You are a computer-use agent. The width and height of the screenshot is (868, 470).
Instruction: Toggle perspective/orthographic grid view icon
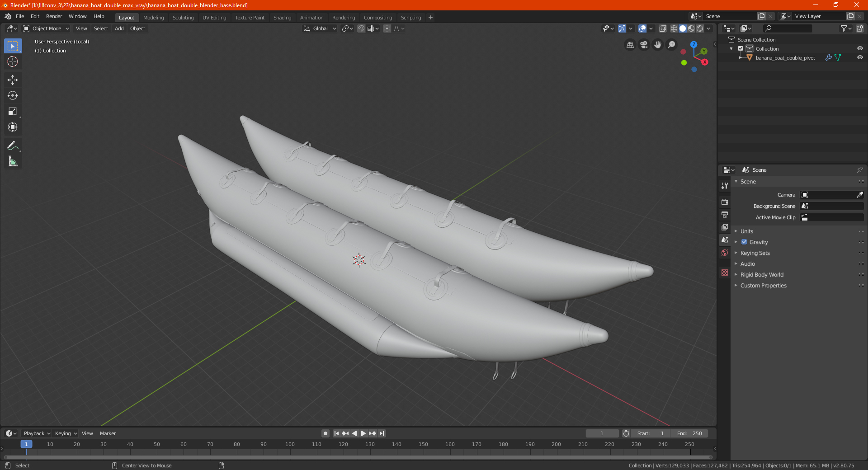click(630, 45)
